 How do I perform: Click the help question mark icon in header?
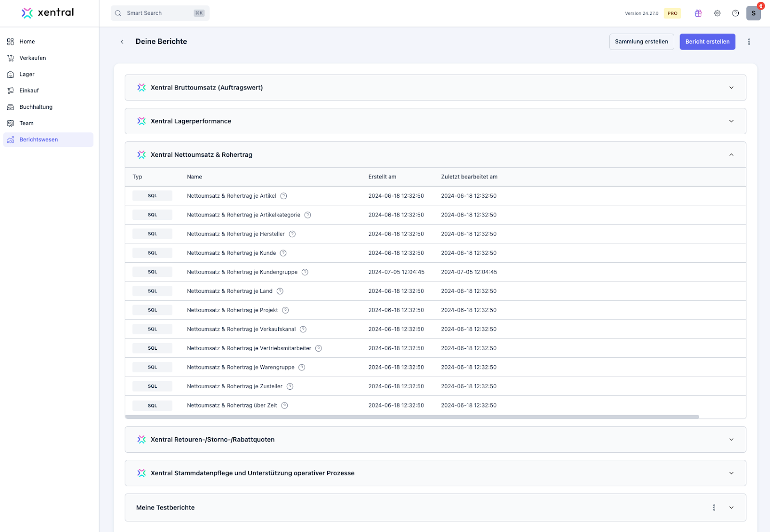(x=735, y=13)
